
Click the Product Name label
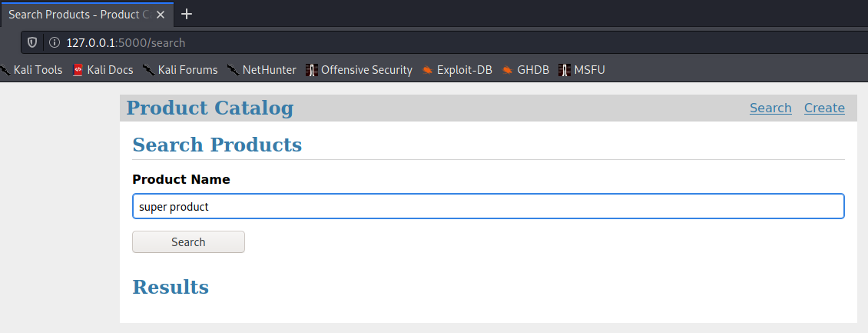[181, 179]
